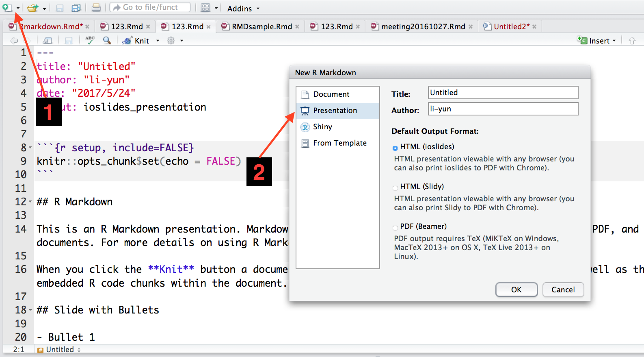The image size is (644, 357).
Task: Open the panes layout dropdown arrow
Action: click(216, 8)
